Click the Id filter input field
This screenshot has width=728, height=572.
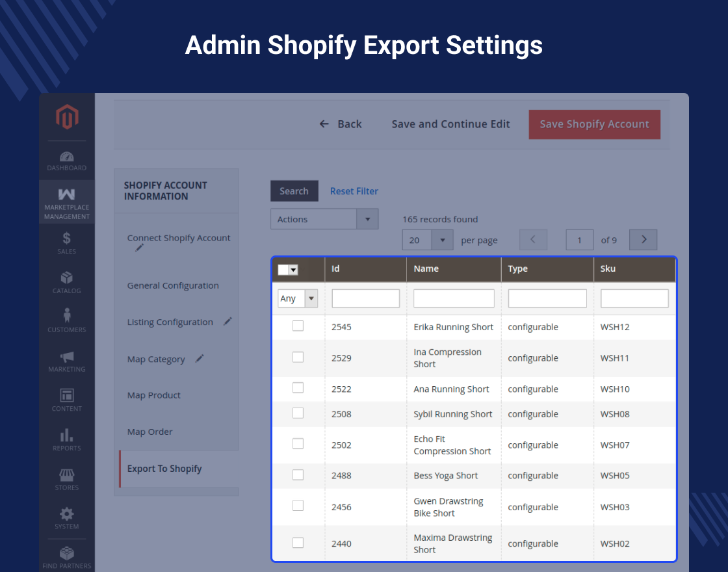(x=366, y=298)
